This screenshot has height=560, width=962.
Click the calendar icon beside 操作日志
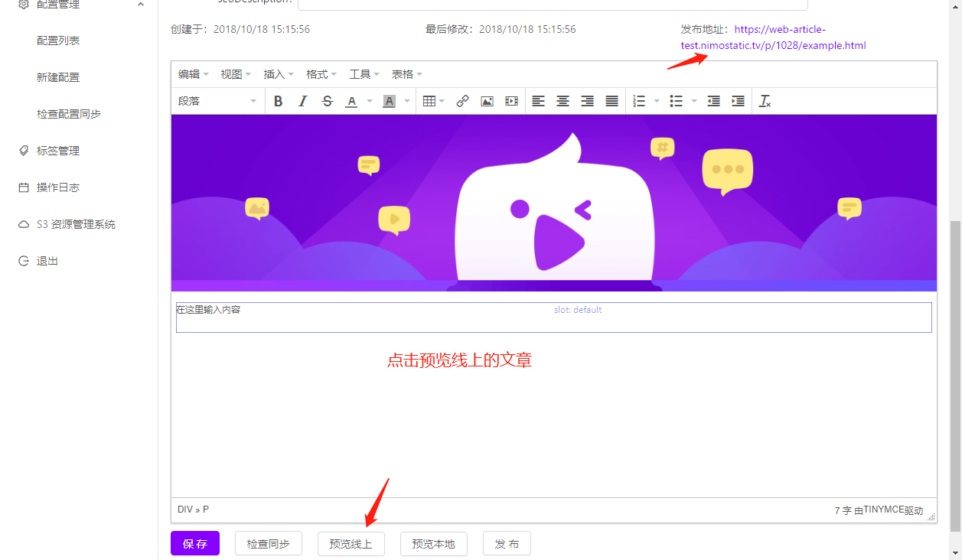point(24,187)
